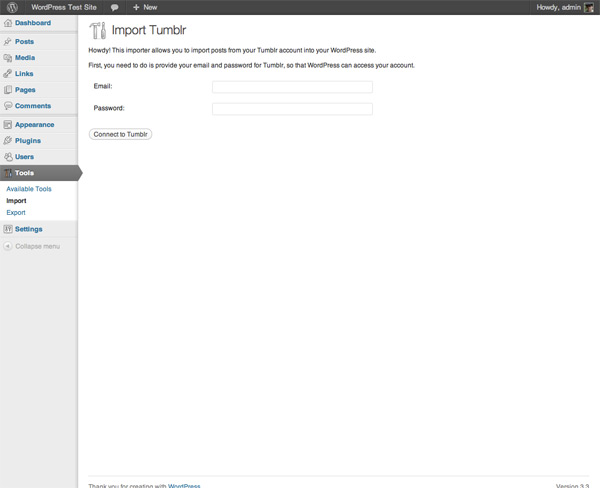This screenshot has height=488, width=600.
Task: Go to Media menu item
Action: tap(25, 58)
